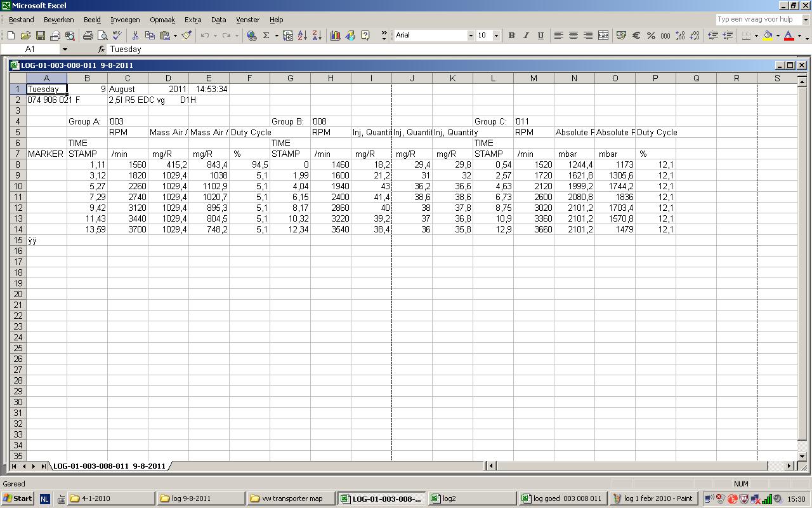Click the yellow fill color swatch
Image resolution: width=812 pixels, height=508 pixels.
(768, 36)
